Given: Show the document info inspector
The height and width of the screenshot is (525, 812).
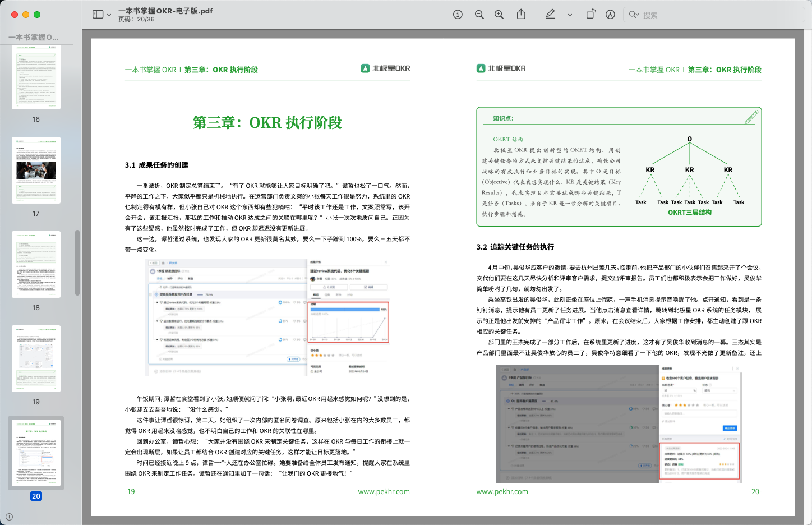Looking at the screenshot, I should coord(458,15).
